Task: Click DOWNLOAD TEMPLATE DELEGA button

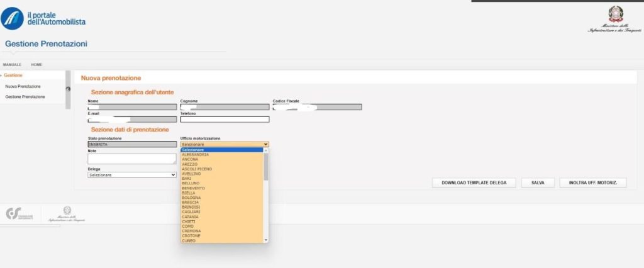Action: (474, 183)
